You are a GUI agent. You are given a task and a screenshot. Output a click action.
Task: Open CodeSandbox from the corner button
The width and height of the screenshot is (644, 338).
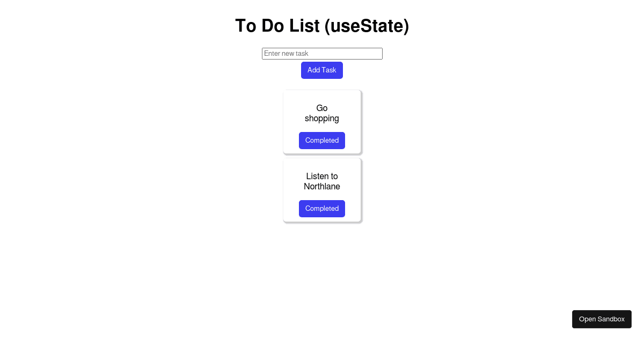coord(602,319)
